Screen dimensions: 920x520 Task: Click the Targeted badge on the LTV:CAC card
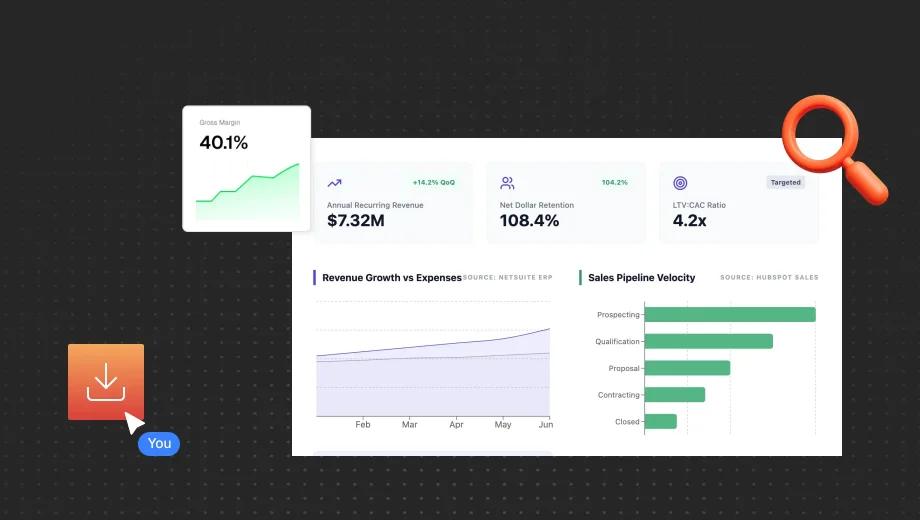785,183
